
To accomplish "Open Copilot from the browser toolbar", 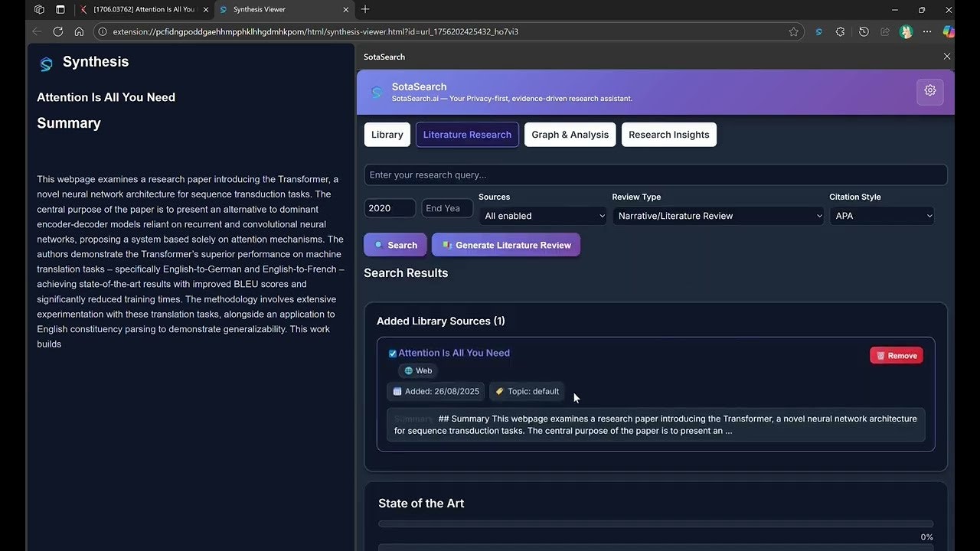I will (949, 31).
